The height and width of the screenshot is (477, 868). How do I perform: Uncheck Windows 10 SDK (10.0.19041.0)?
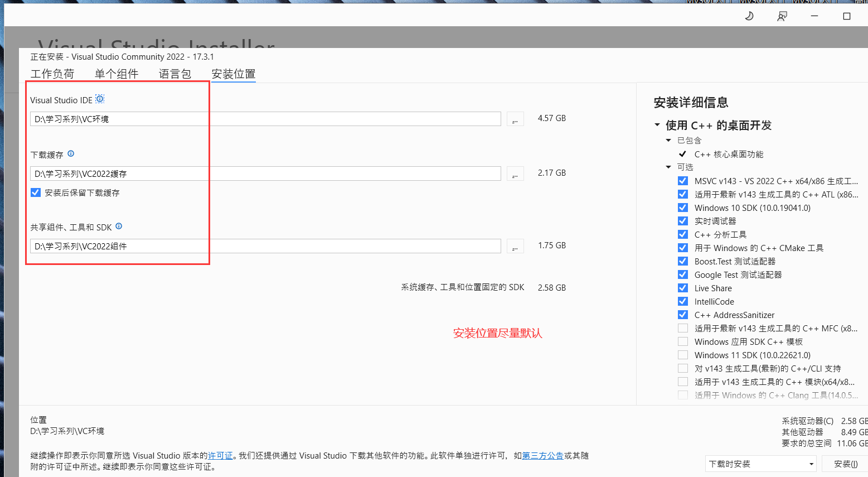coord(683,208)
